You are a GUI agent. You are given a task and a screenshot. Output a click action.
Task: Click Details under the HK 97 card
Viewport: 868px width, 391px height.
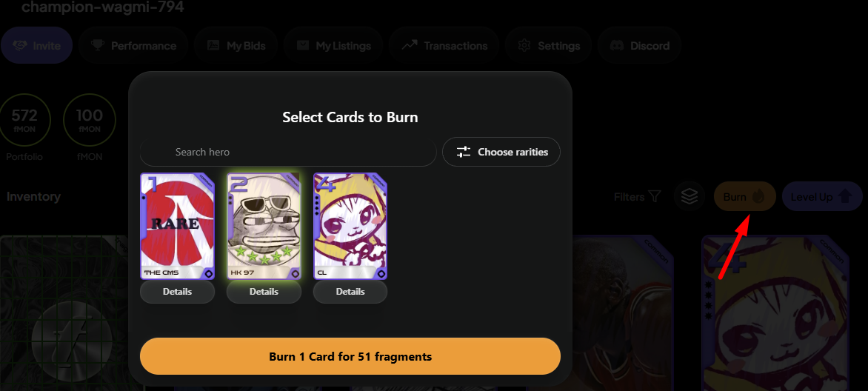tap(264, 291)
